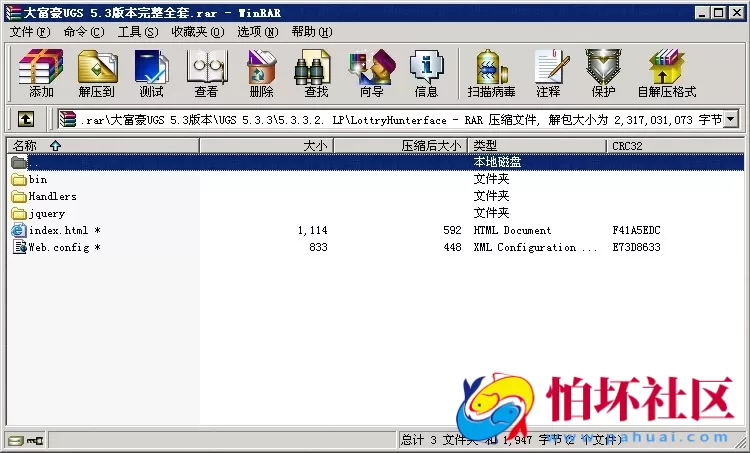Click the Web.config file icon
The image size is (750, 453).
20,247
